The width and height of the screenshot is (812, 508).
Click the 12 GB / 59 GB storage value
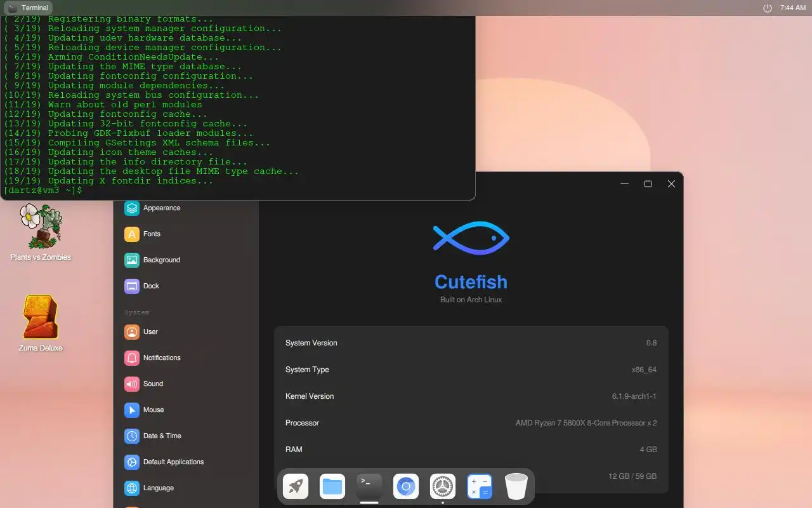coord(632,476)
